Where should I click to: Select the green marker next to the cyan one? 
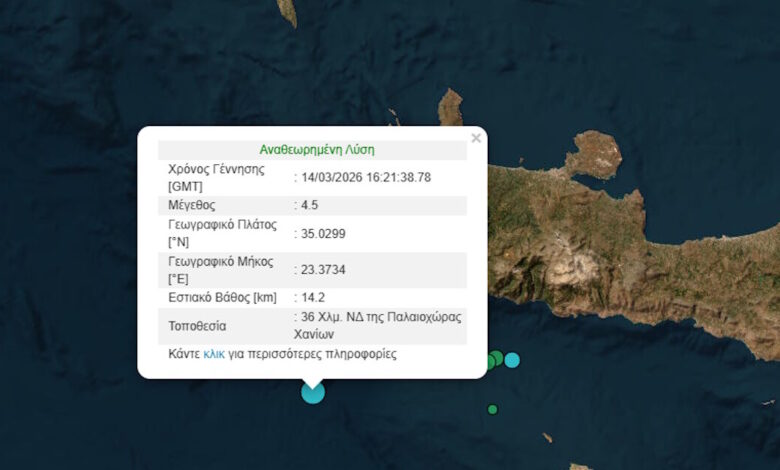(495, 359)
